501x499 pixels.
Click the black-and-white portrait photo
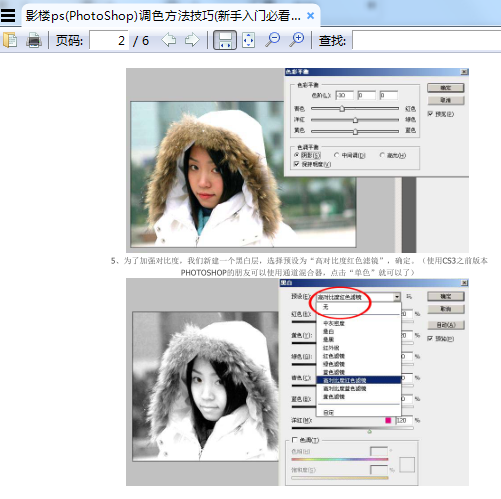click(205, 387)
